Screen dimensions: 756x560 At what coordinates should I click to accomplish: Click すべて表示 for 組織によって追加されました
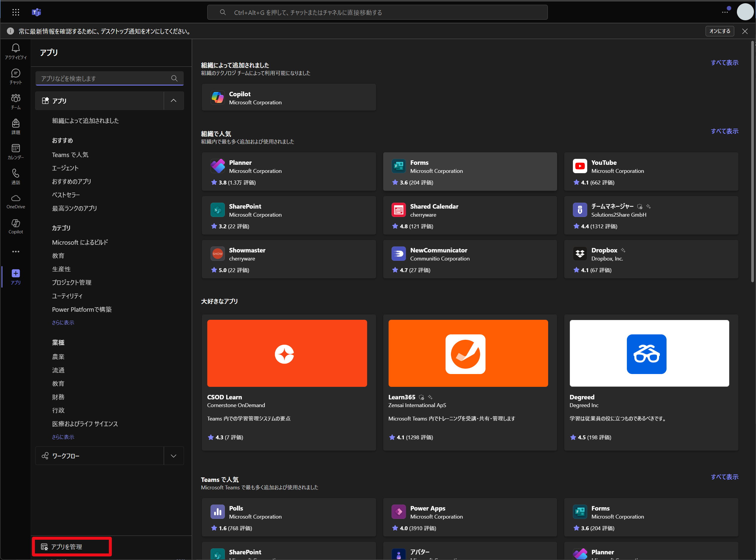point(724,62)
